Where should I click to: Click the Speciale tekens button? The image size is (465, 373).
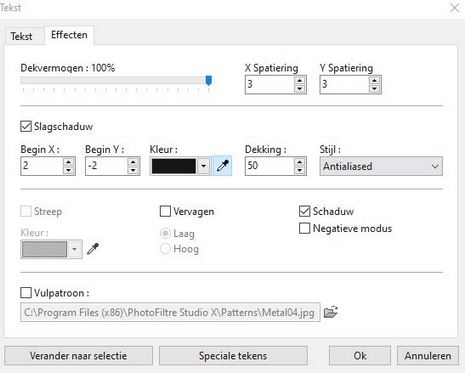[x=233, y=356]
